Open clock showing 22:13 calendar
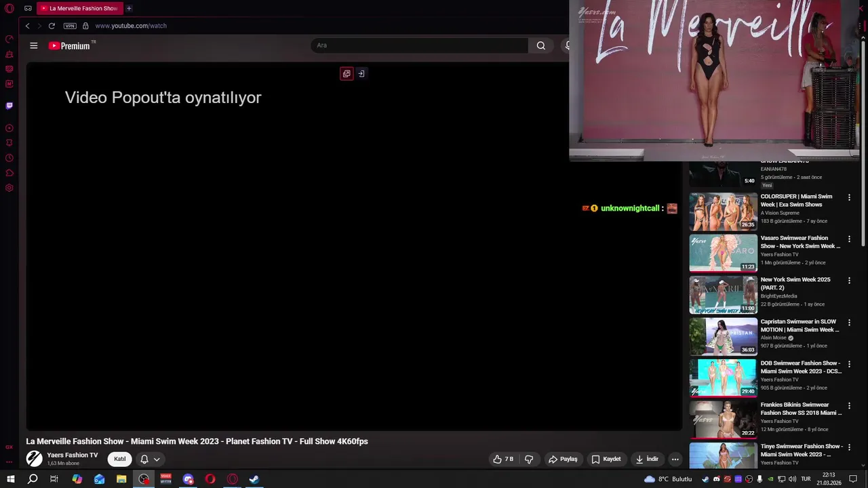Screen dimensions: 868x488 pos(829,479)
